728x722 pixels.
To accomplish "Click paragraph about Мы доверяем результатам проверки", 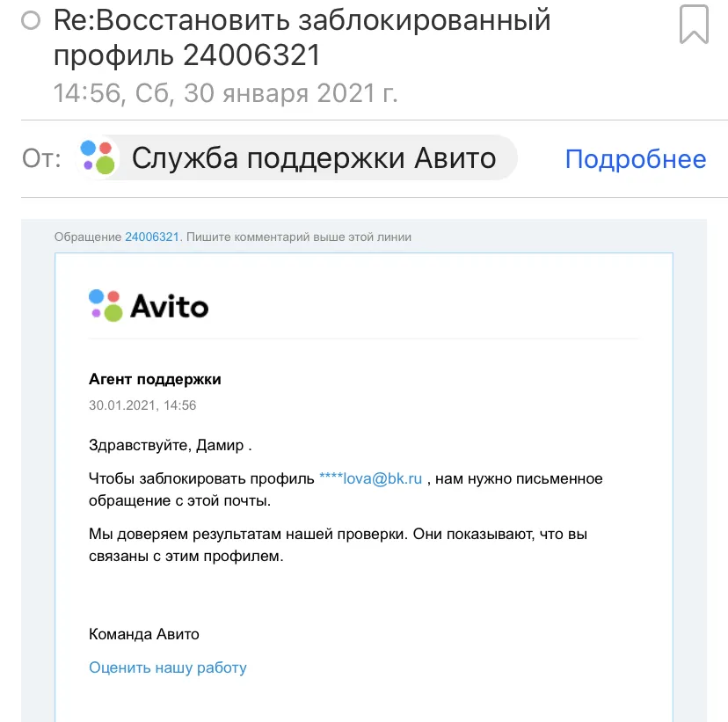I will pos(338,544).
